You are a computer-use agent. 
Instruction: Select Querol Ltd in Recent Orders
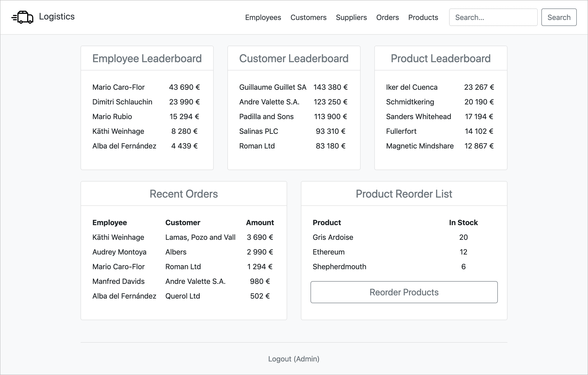pos(182,296)
